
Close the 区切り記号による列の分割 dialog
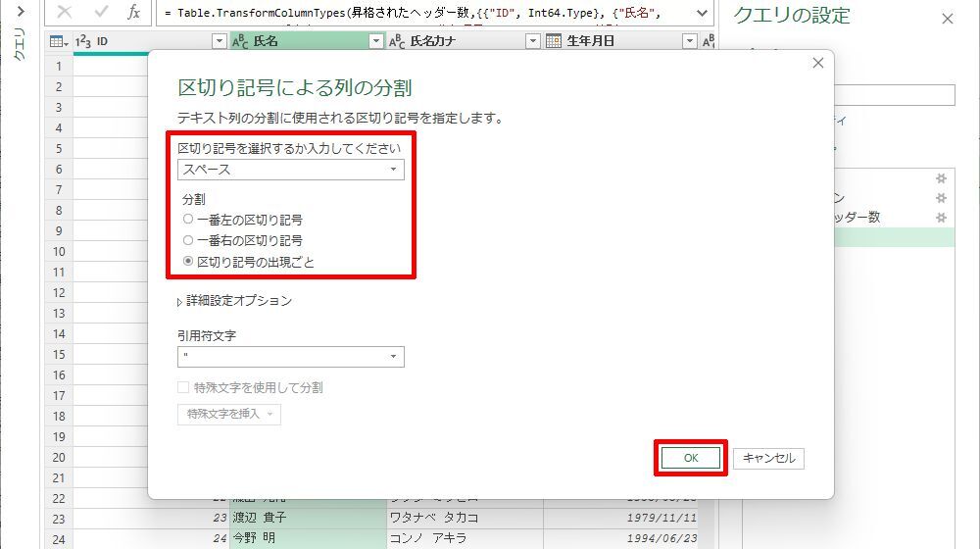pos(818,64)
